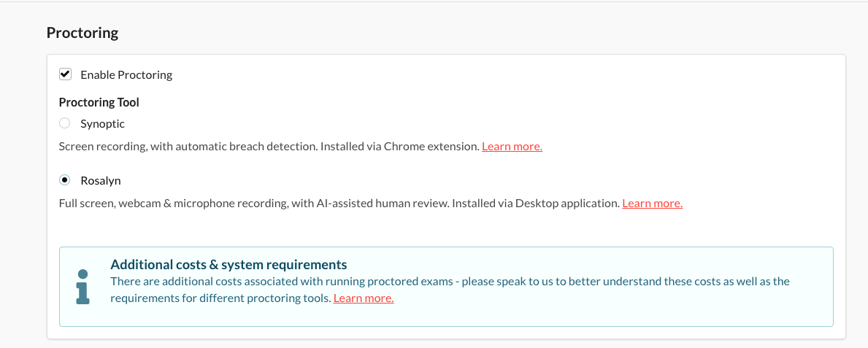Click the 'Enable Proctoring' label text
The image size is (868, 348).
pyautogui.click(x=126, y=74)
